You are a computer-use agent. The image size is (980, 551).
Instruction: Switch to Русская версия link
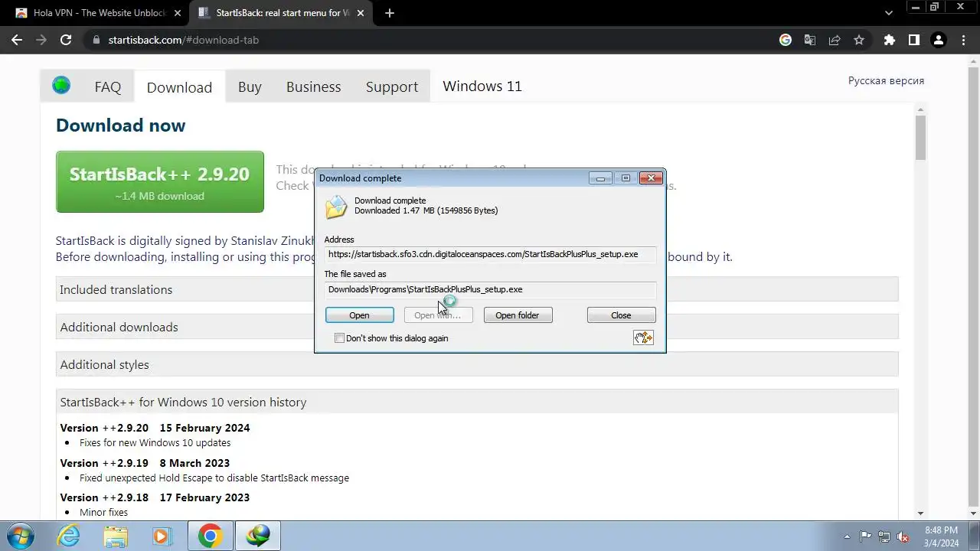coord(886,80)
